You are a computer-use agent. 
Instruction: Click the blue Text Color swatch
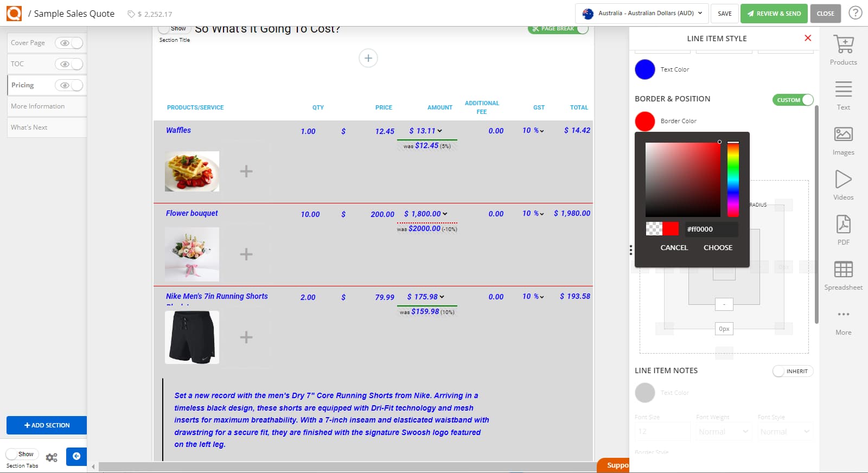click(645, 69)
